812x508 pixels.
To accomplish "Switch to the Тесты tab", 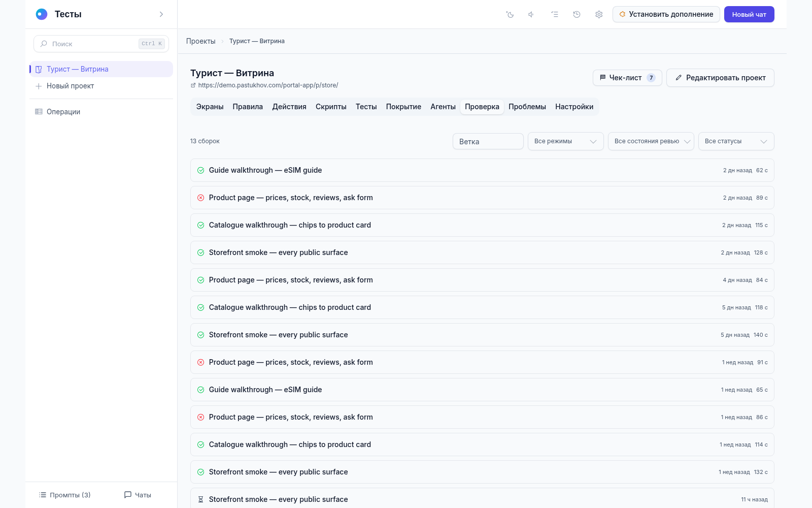I will pyautogui.click(x=366, y=107).
